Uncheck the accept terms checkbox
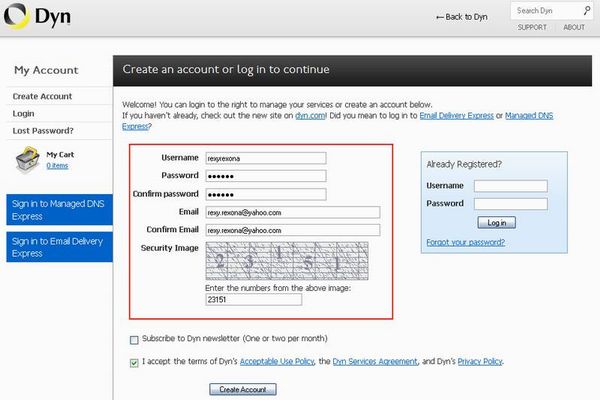This screenshot has width=600, height=400. tap(134, 362)
